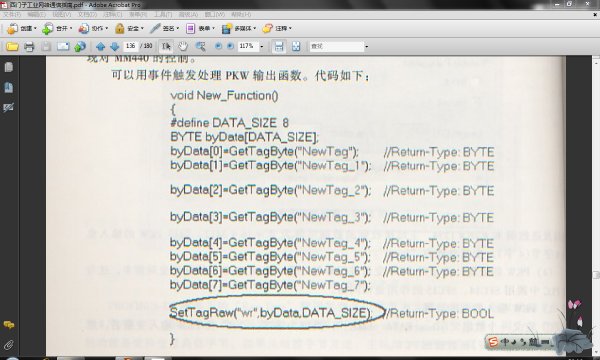Screen dimensions: 600x360
Task: Go to previous page with up arrow
Action: 101,47
